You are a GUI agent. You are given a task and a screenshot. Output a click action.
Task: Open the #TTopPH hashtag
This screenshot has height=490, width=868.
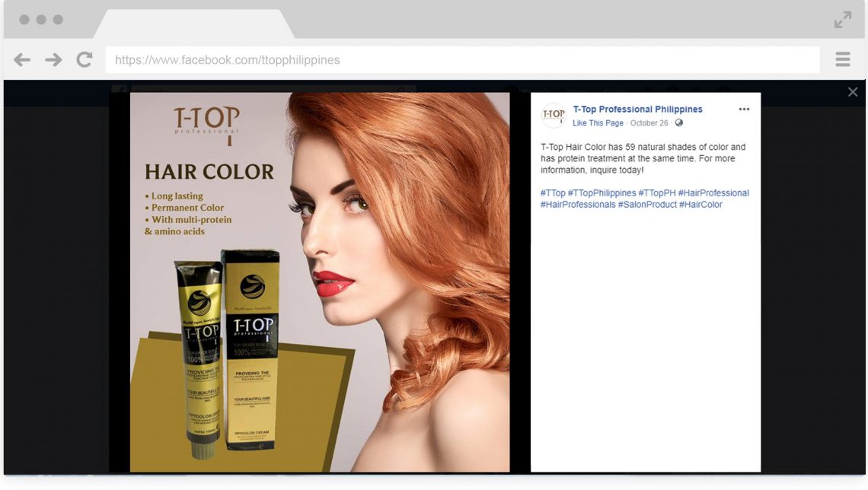point(657,193)
